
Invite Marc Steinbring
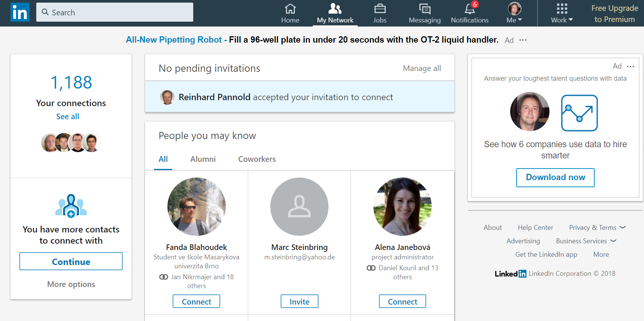pyautogui.click(x=299, y=301)
